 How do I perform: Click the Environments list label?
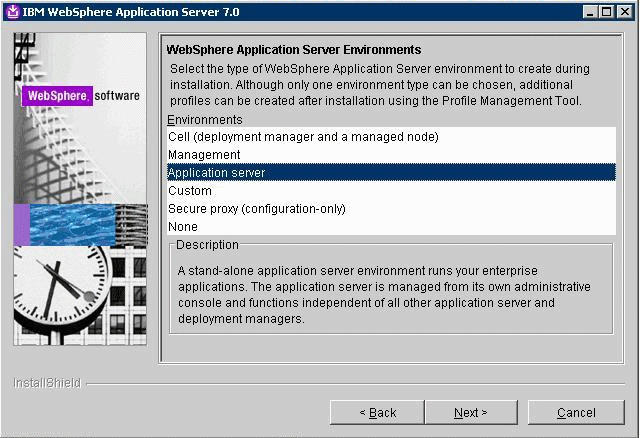tap(204, 119)
